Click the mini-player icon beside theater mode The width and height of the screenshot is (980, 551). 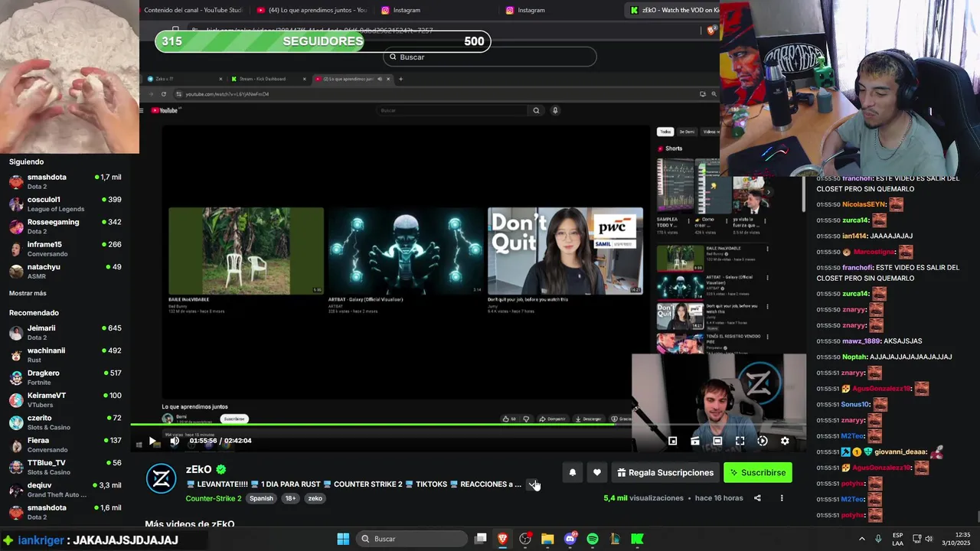tap(695, 441)
